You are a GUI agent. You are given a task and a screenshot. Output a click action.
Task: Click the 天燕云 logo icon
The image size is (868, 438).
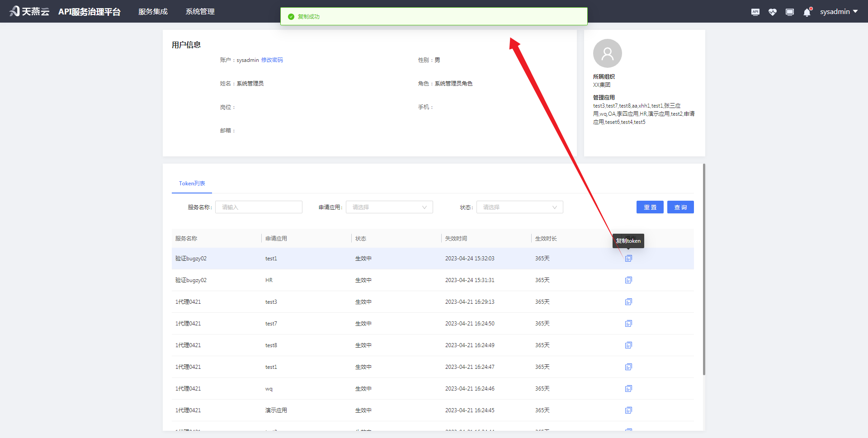point(14,11)
